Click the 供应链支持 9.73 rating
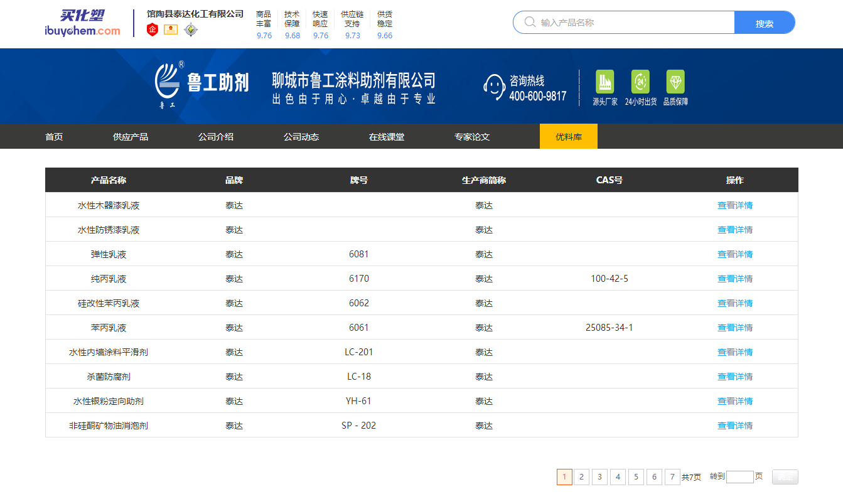Viewport: 843px width, 504px height. [x=352, y=24]
